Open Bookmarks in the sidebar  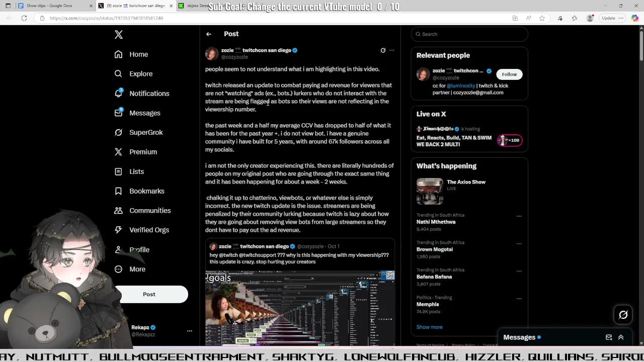point(139,191)
